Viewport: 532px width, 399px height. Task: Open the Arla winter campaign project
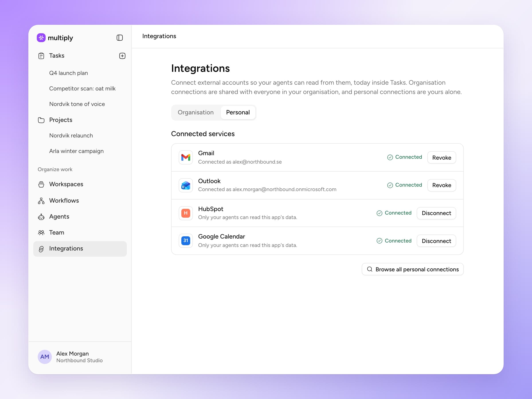pos(76,151)
